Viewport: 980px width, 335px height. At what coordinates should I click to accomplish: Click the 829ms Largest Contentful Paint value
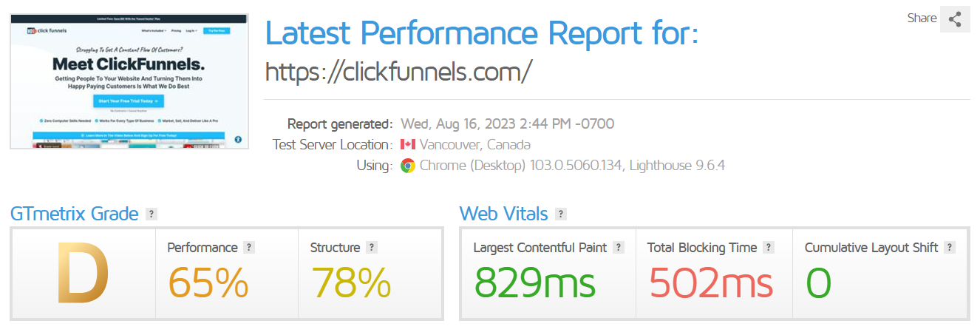point(534,282)
